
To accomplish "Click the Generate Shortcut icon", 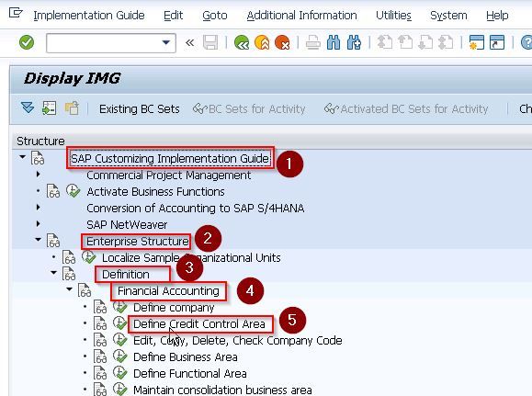I will point(497,43).
